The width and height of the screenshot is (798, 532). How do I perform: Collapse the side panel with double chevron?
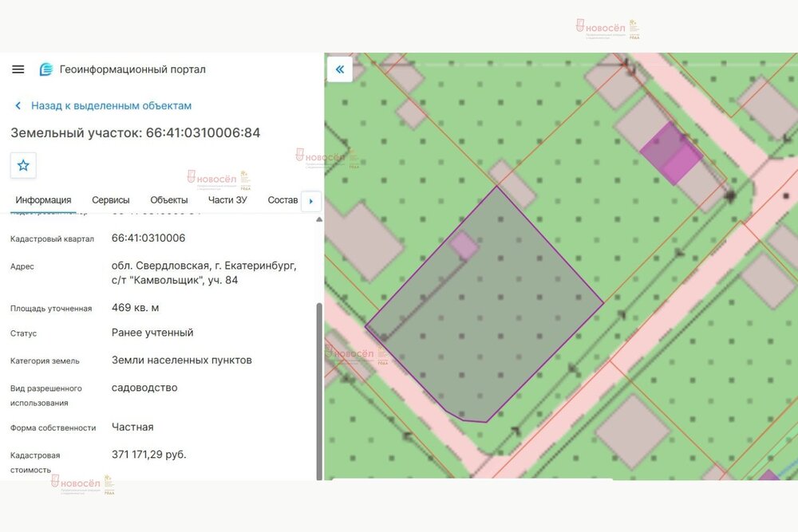point(339,69)
